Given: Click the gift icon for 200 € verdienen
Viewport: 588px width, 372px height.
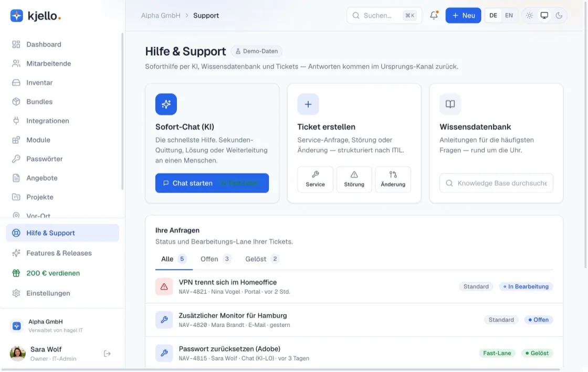Looking at the screenshot, I should [x=16, y=273].
